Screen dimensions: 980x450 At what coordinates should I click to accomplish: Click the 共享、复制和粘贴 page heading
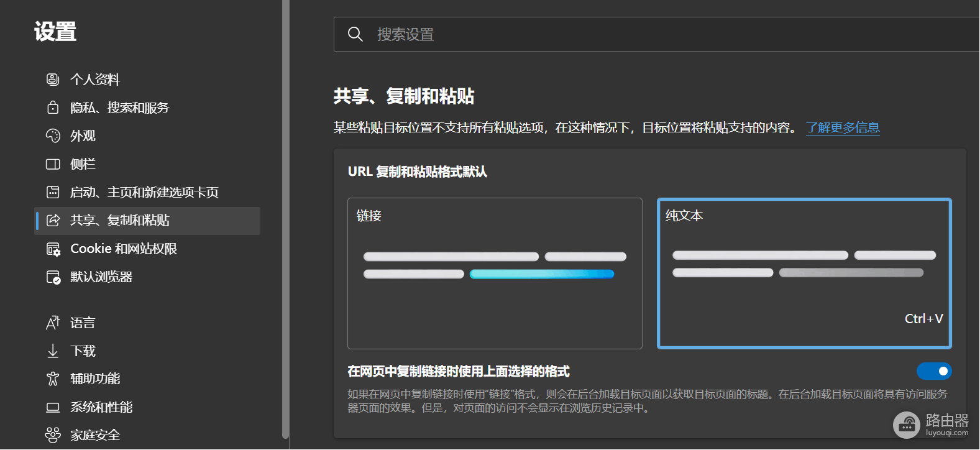coord(404,96)
